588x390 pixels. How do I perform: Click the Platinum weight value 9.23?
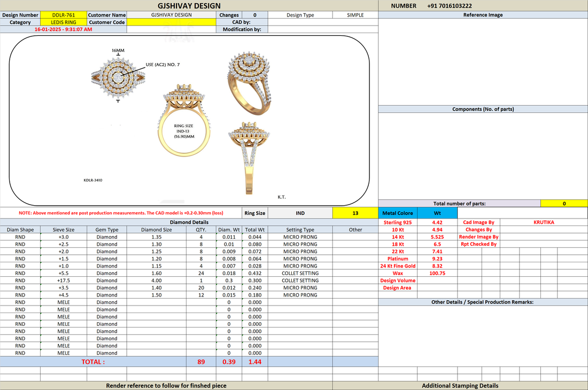[x=437, y=259]
